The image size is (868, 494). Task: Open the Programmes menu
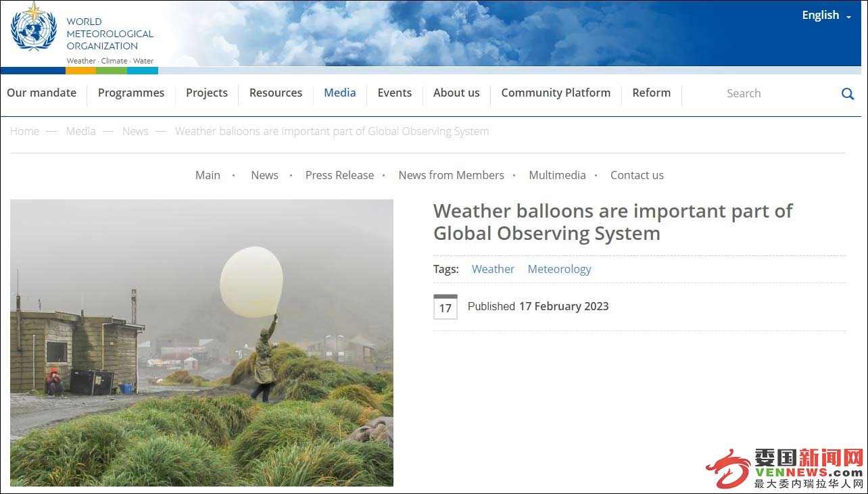131,93
